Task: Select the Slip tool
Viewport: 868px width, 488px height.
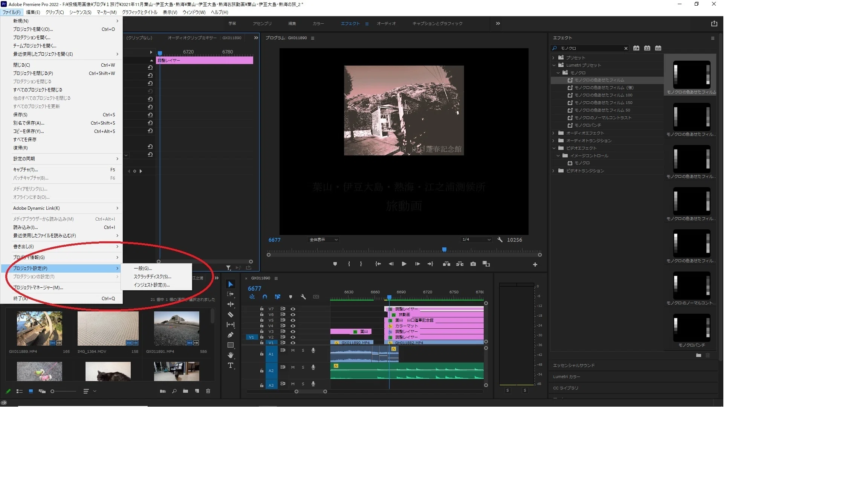Action: click(x=231, y=325)
